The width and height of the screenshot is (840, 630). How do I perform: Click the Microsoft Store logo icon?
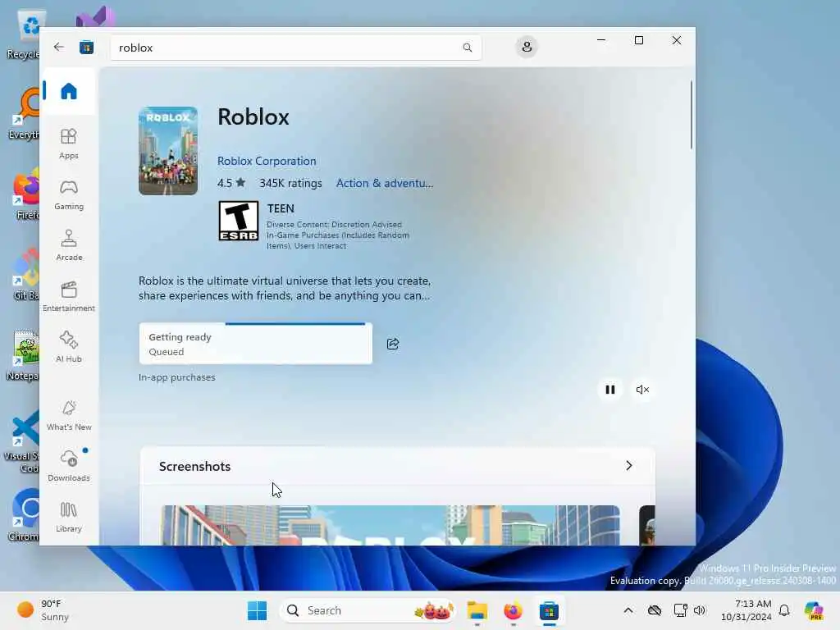pos(86,48)
